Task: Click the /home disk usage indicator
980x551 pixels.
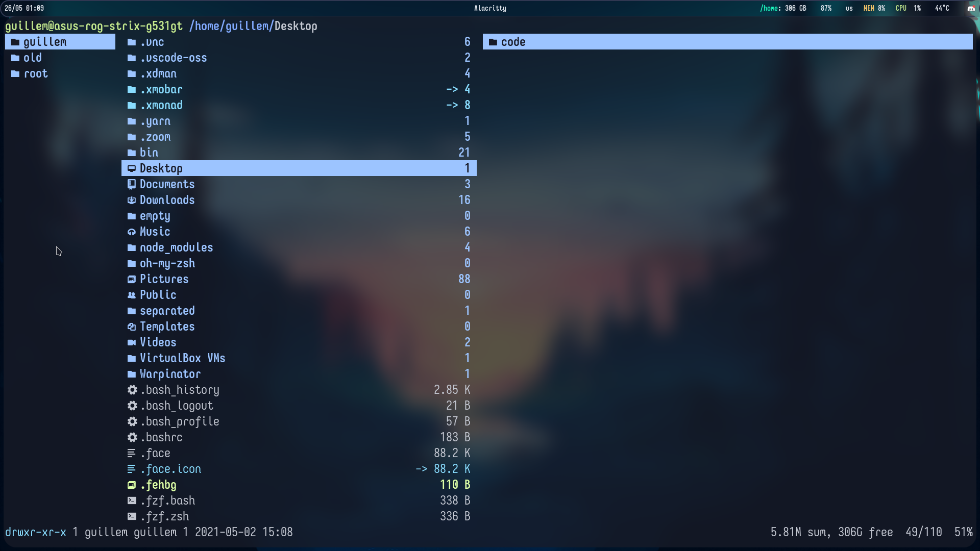Action: [783, 8]
